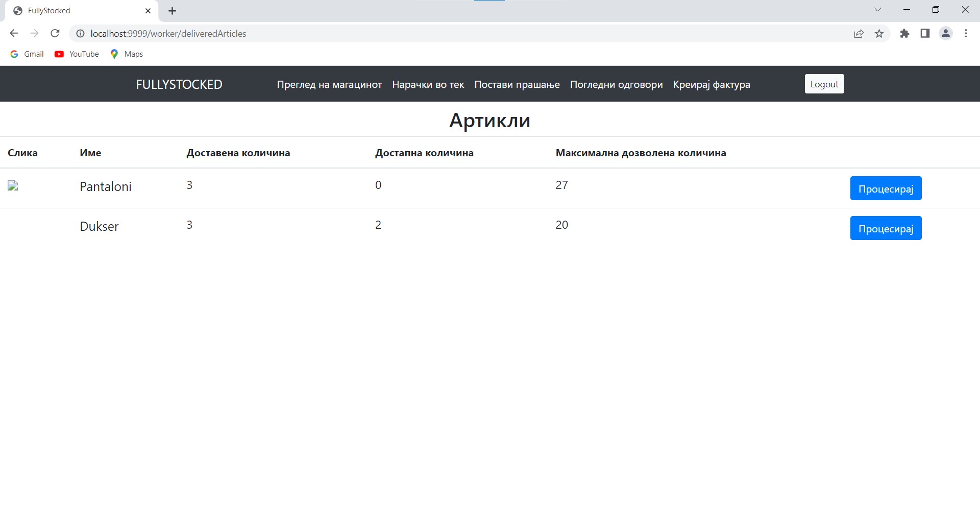The height and width of the screenshot is (526, 980).
Task: Open the browser extensions puzzle icon
Action: pyautogui.click(x=904, y=34)
